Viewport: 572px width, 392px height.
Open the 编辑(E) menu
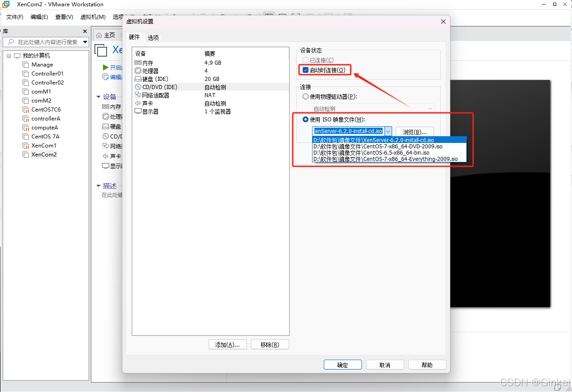pos(39,17)
